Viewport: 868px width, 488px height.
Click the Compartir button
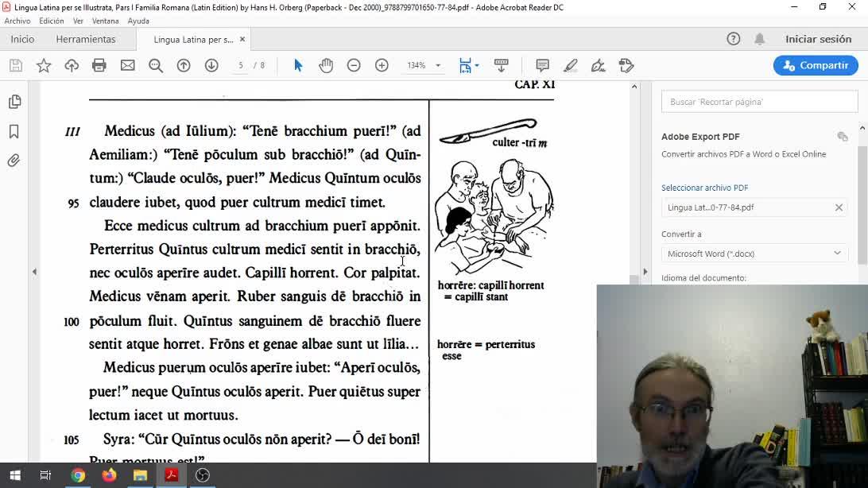coord(816,65)
